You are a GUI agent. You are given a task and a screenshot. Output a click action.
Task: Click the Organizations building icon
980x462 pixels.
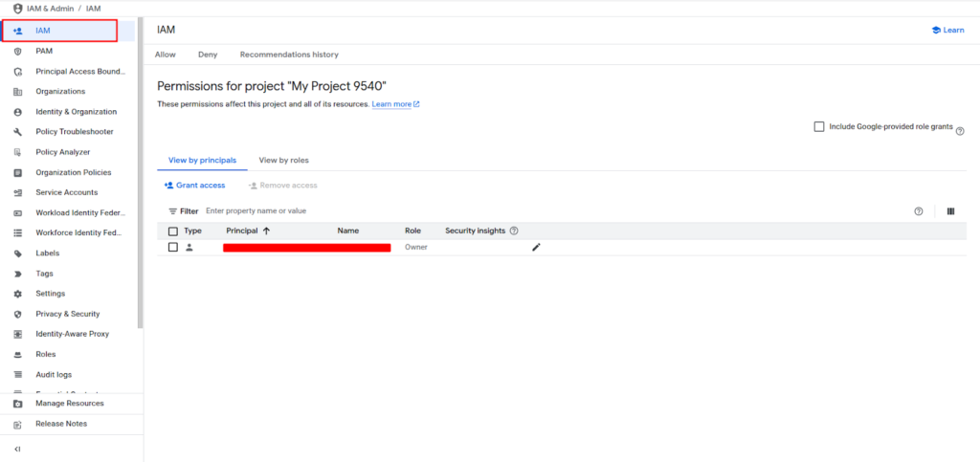click(x=17, y=91)
